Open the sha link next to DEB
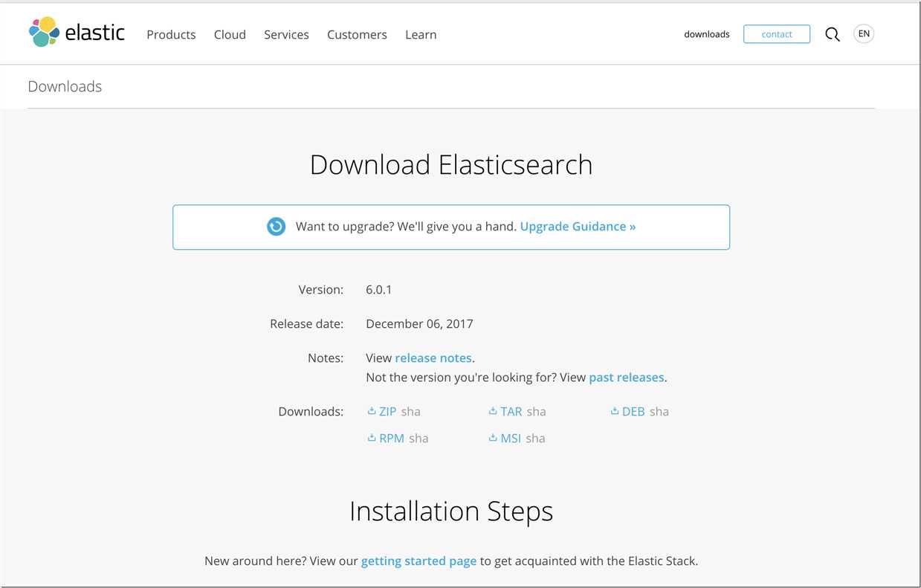The image size is (921, 588). [659, 411]
